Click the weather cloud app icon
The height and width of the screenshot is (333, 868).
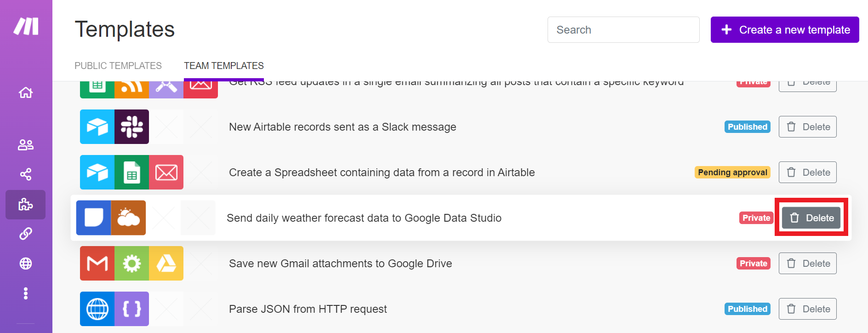(128, 218)
